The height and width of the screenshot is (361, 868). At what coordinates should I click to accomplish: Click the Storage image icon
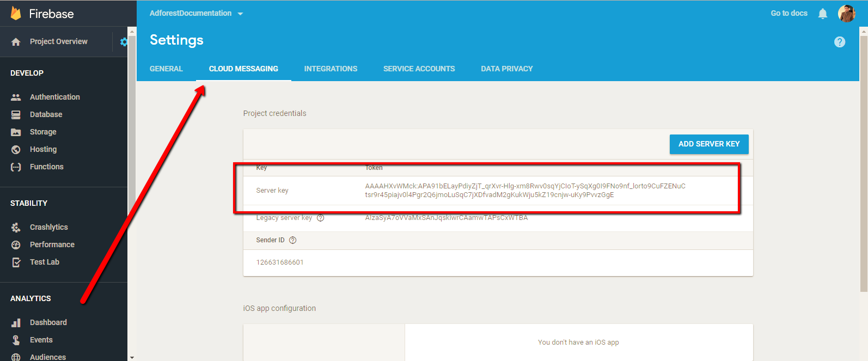click(16, 132)
